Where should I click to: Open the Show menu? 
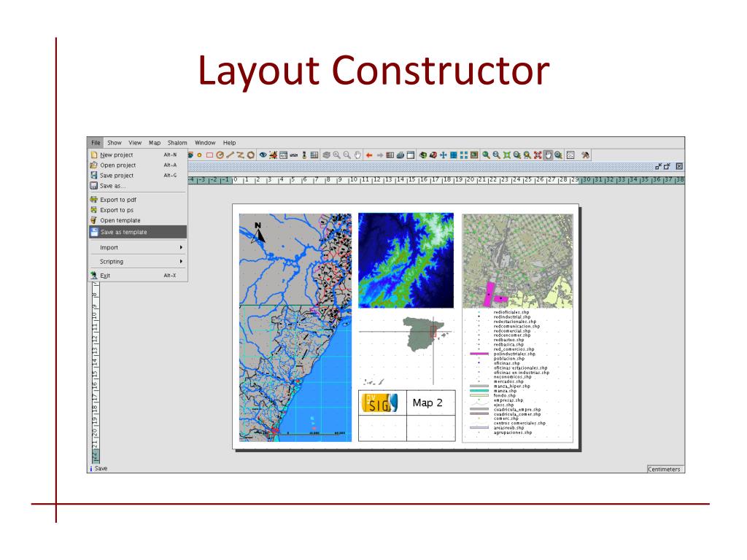pyautogui.click(x=115, y=143)
